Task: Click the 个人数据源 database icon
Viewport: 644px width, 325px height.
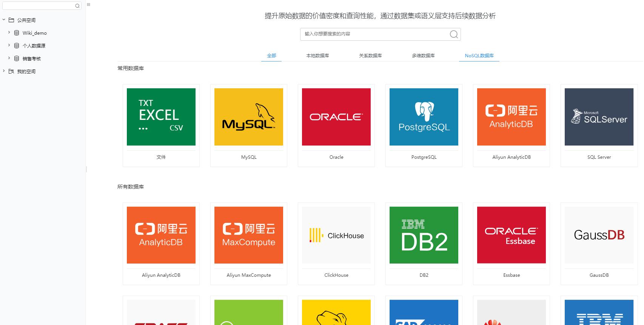Action: (17, 46)
